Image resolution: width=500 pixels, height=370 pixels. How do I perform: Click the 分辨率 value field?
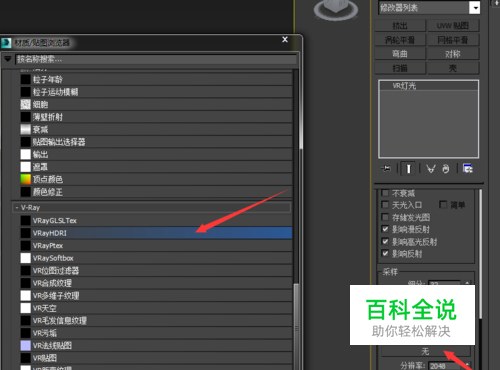[x=445, y=366]
